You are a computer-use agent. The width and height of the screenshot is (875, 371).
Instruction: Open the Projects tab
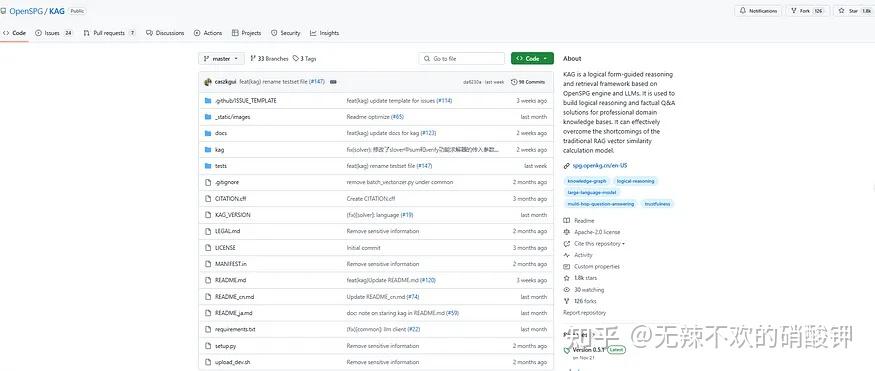click(x=247, y=33)
